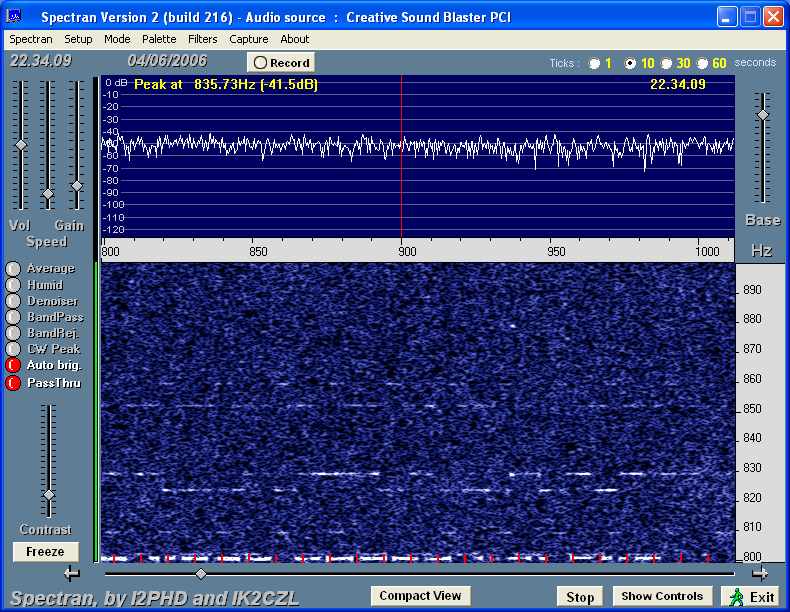Click the waterfall 850 Hz scale label

tap(752, 409)
